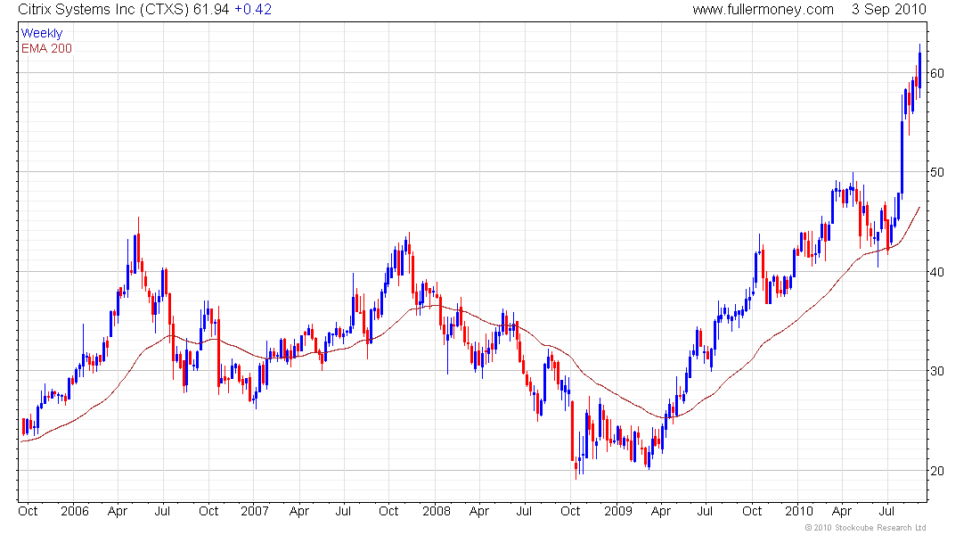Click the Jul label between 2008 and 2009

point(524,511)
